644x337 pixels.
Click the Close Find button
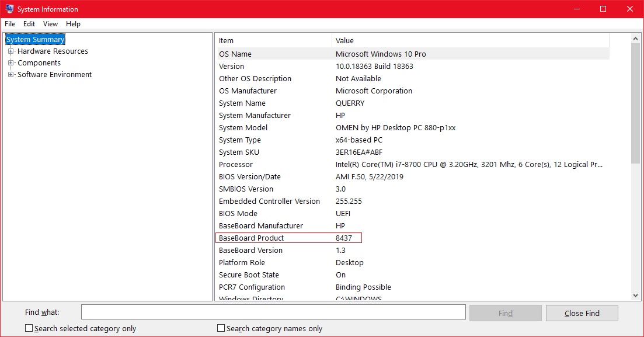point(582,313)
